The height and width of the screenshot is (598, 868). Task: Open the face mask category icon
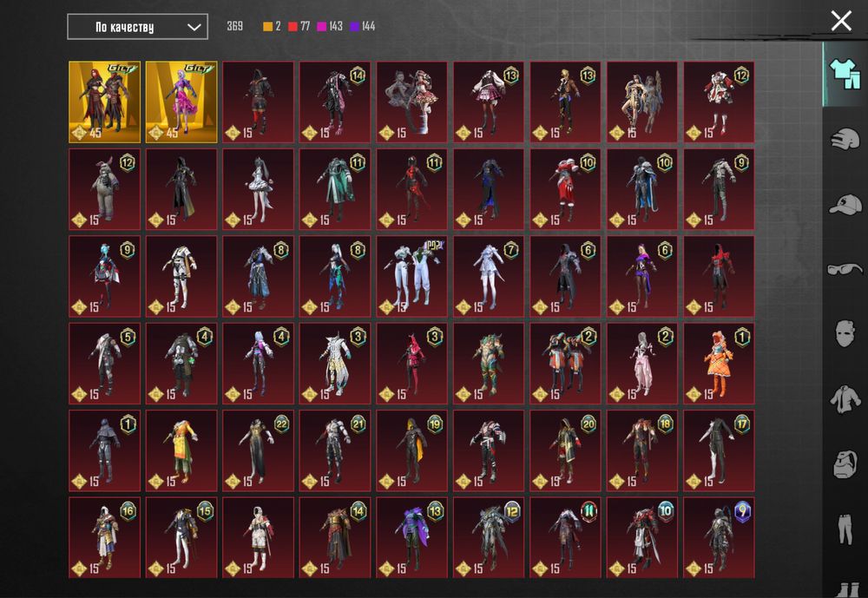[845, 333]
